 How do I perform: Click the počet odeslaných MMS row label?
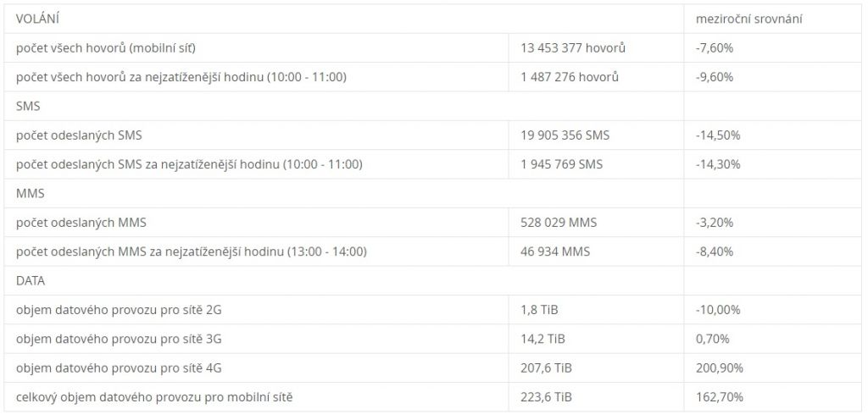coord(82,223)
